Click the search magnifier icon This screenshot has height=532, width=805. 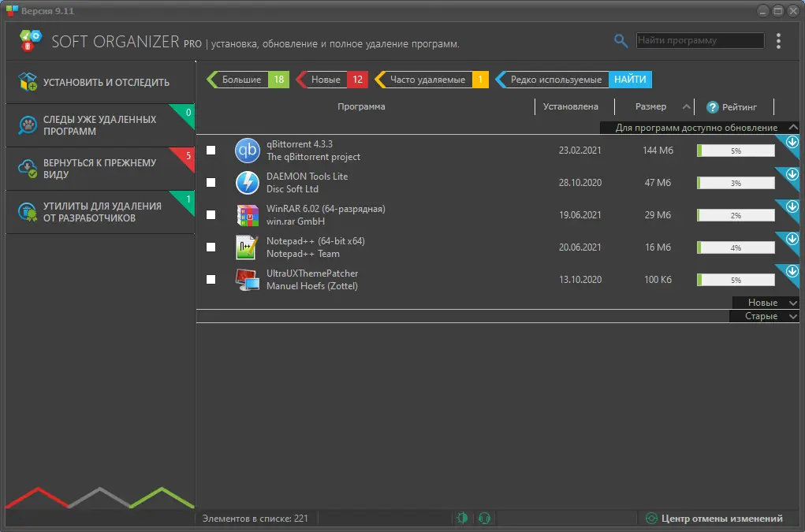coord(621,40)
